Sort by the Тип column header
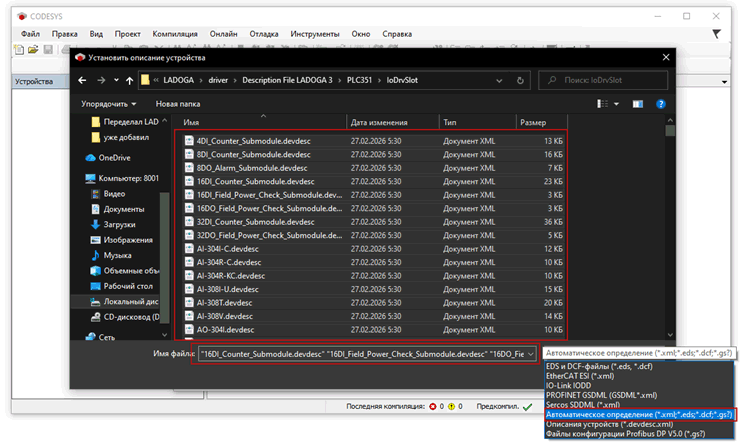This screenshot has width=747, height=446. tap(450, 122)
